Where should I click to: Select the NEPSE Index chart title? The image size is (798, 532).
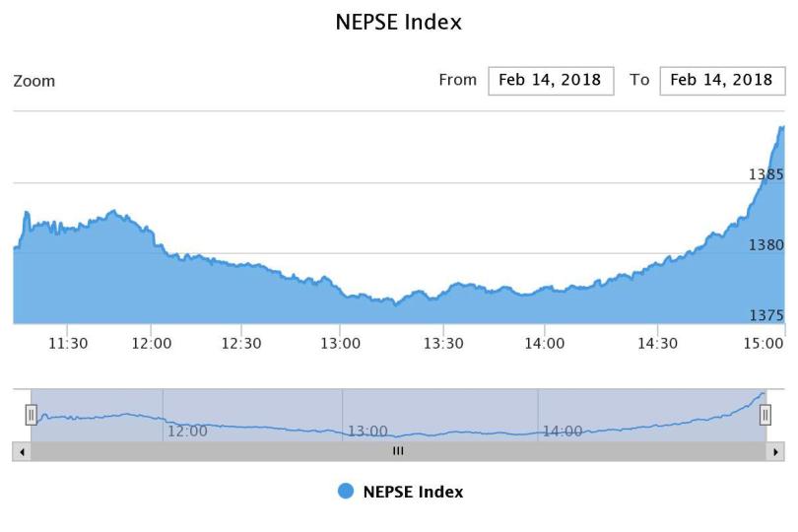tap(399, 22)
